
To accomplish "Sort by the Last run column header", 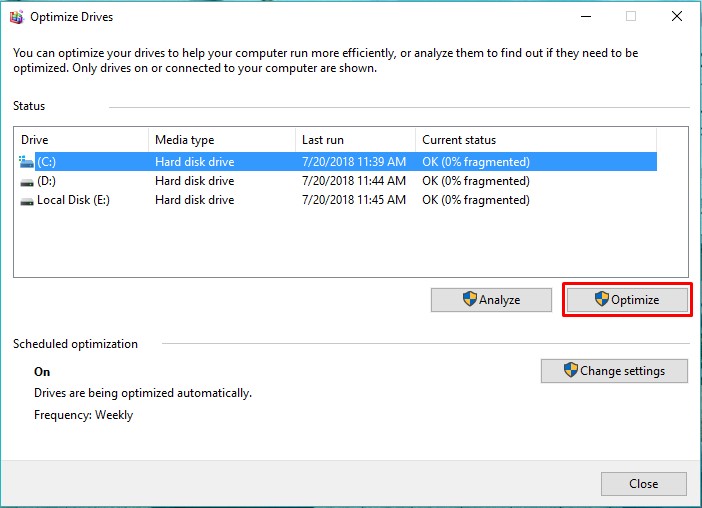I will click(x=355, y=140).
